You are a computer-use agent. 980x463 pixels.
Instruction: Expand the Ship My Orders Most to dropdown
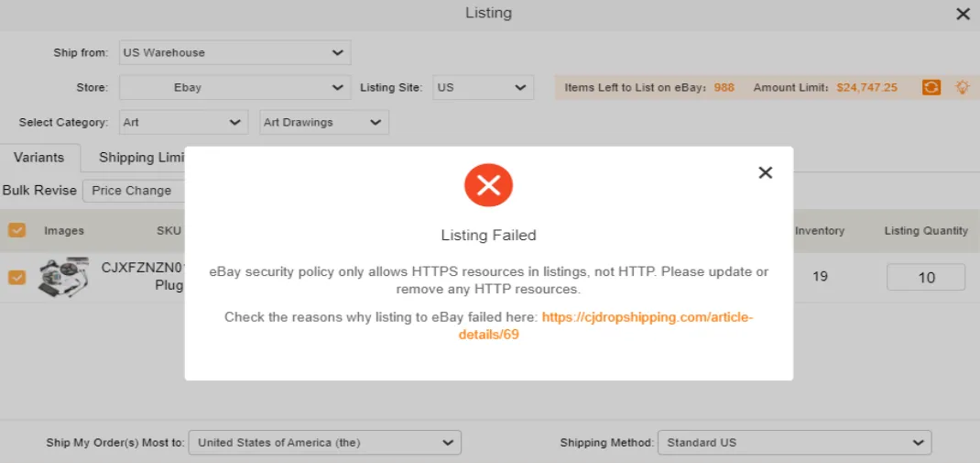[324, 443]
